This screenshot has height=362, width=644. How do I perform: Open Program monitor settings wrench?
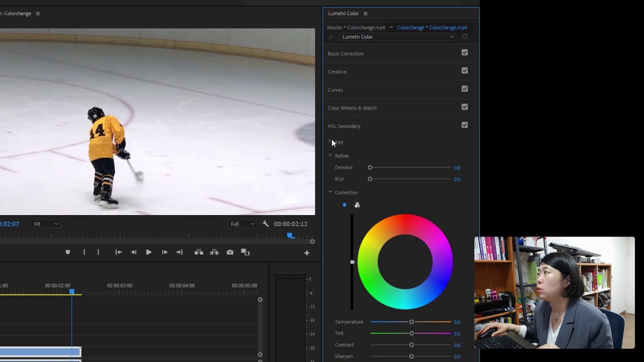coord(266,224)
